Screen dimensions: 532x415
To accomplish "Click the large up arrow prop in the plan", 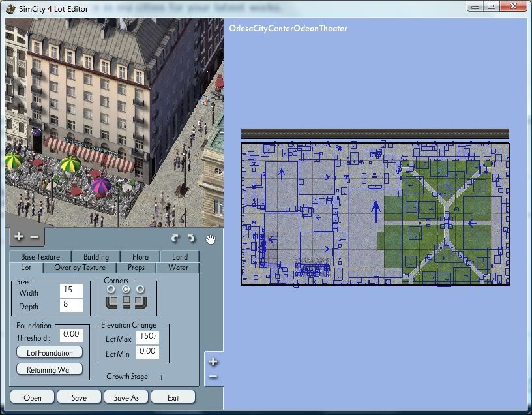I will point(376,211).
